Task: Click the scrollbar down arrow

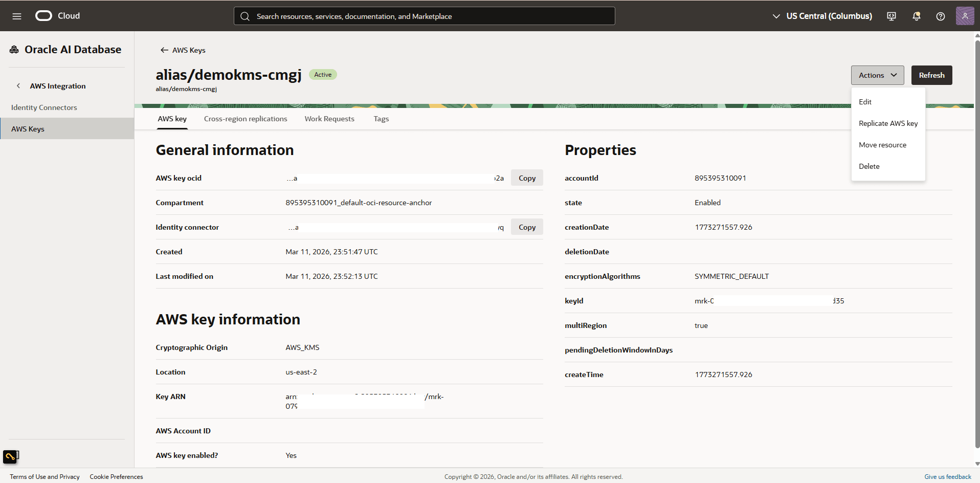Action: (x=977, y=464)
